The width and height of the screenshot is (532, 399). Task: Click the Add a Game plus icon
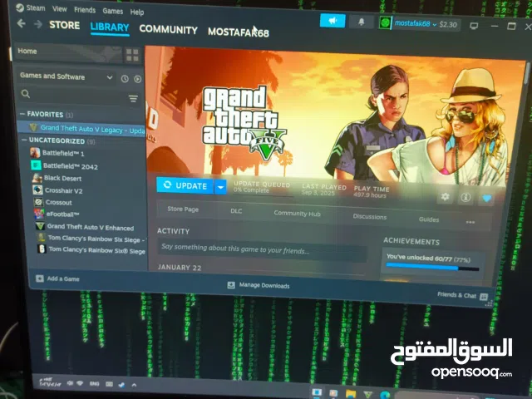tap(40, 278)
